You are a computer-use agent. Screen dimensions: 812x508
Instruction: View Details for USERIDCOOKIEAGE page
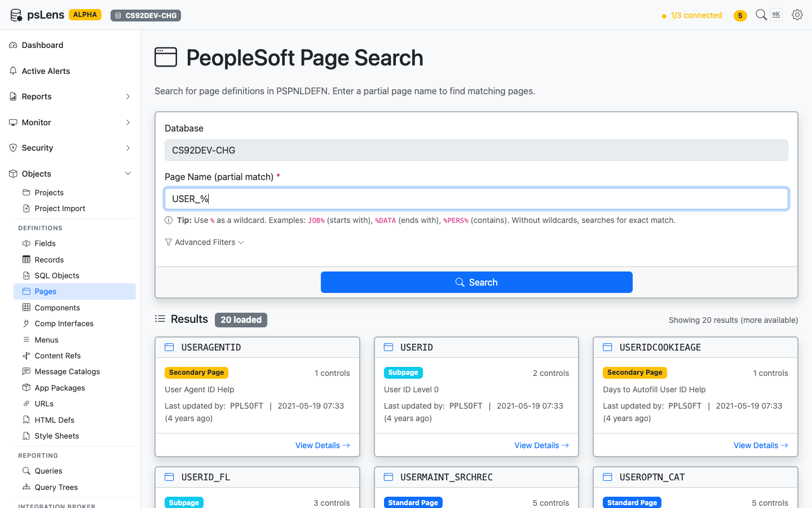pos(761,445)
